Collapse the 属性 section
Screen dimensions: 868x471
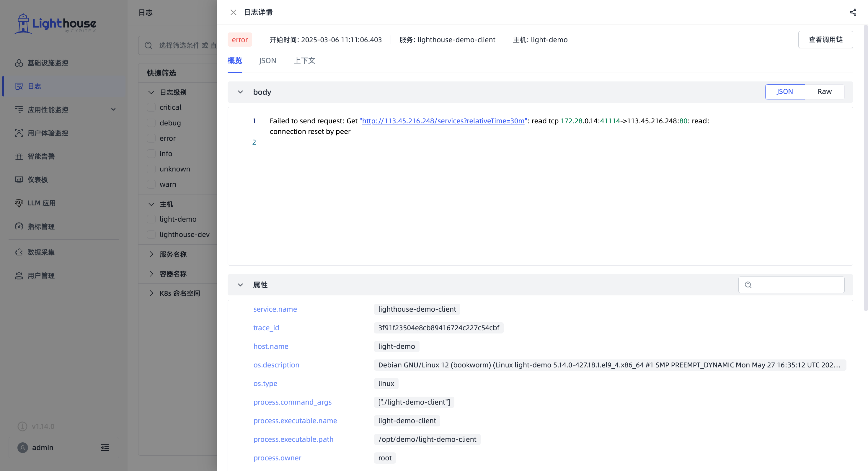click(x=240, y=285)
